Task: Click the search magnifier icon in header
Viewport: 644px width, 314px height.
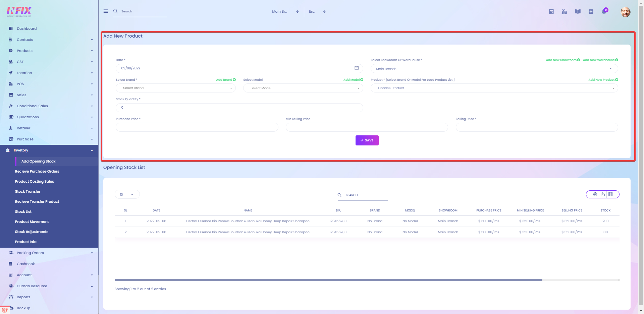Action: click(115, 11)
